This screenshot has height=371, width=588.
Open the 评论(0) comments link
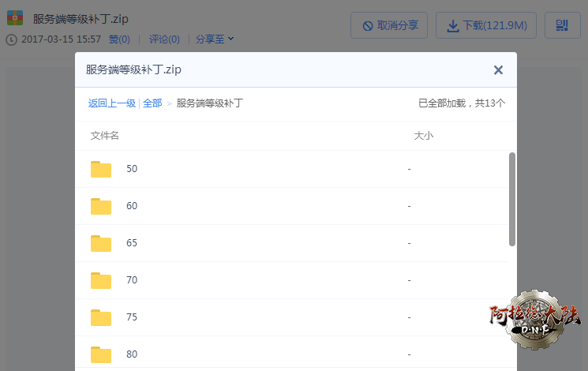[163, 39]
